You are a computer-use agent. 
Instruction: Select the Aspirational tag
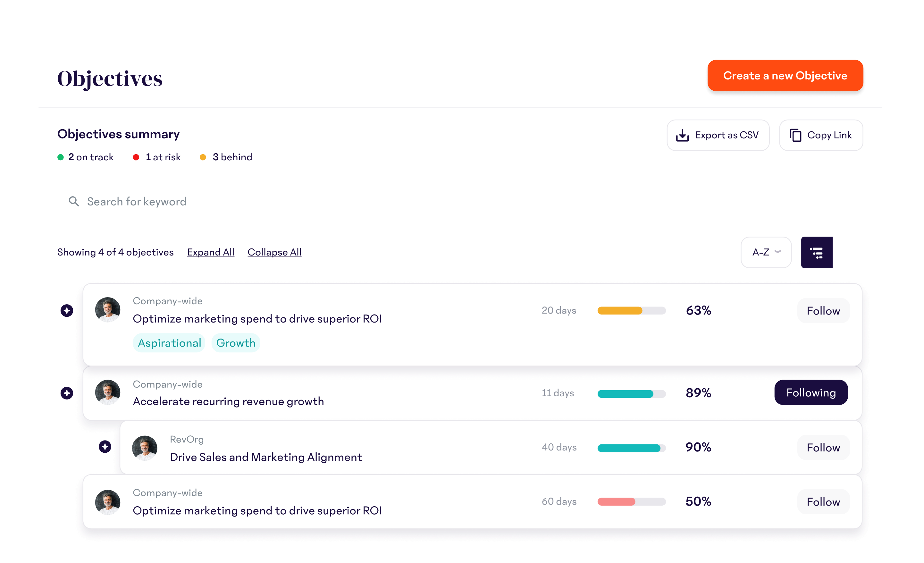click(169, 343)
